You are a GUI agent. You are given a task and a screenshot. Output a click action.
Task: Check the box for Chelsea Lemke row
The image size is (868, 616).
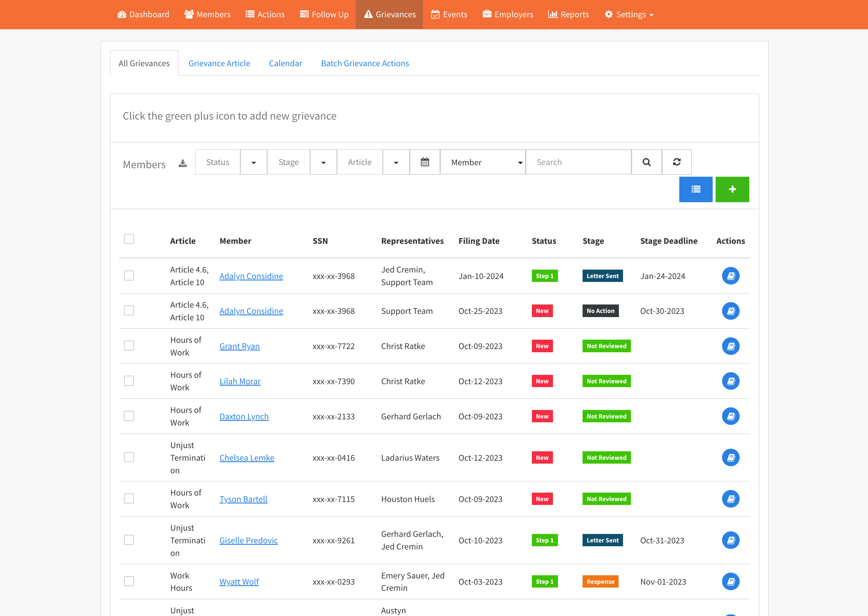click(x=129, y=457)
